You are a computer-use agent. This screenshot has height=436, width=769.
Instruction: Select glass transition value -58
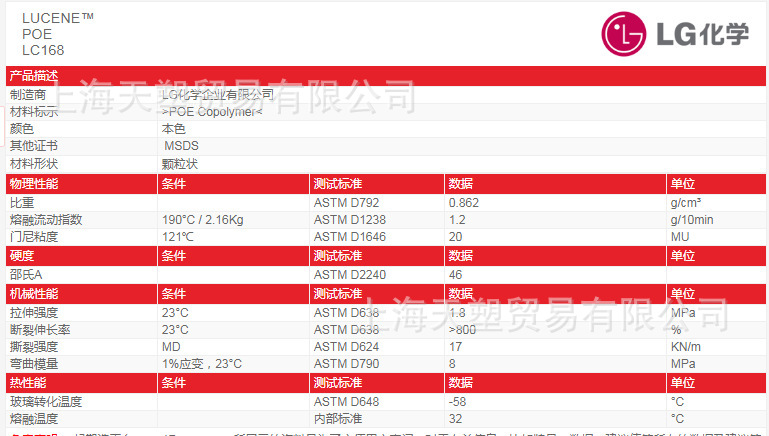click(457, 402)
